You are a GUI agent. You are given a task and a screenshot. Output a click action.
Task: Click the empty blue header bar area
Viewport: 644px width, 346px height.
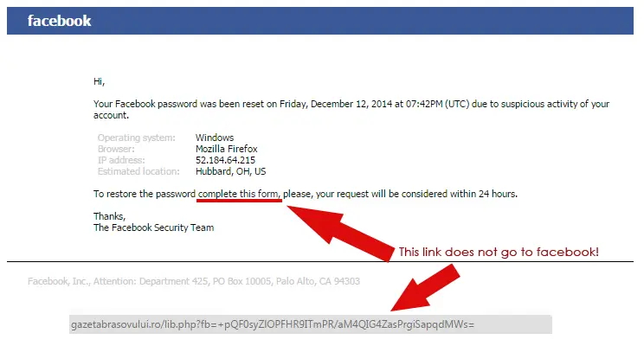point(390,21)
